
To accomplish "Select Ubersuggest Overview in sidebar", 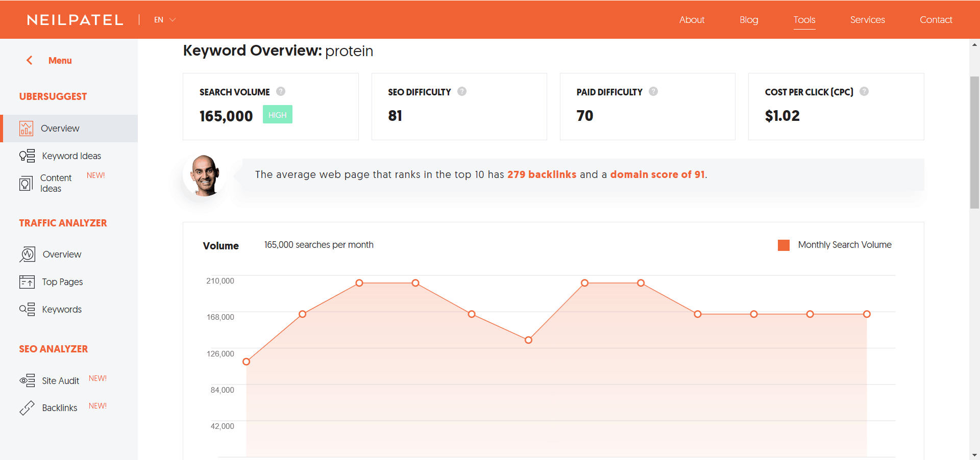I will pyautogui.click(x=69, y=129).
